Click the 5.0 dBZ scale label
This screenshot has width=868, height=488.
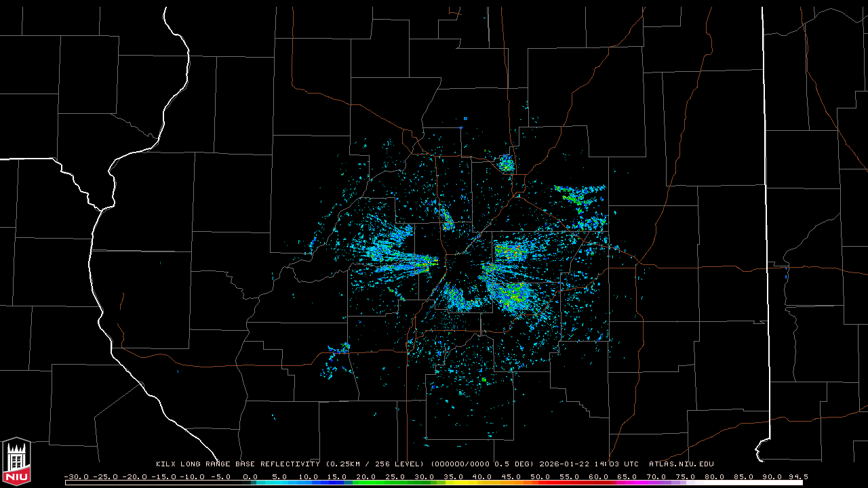pyautogui.click(x=279, y=476)
